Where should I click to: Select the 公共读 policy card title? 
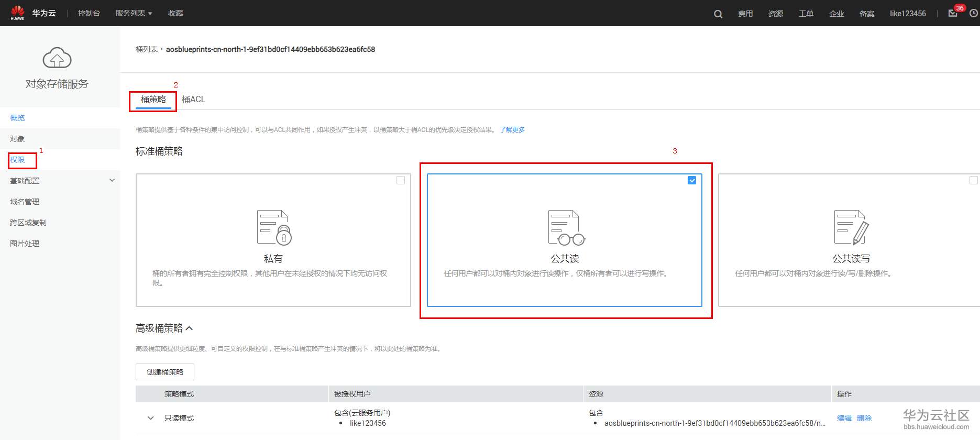565,259
